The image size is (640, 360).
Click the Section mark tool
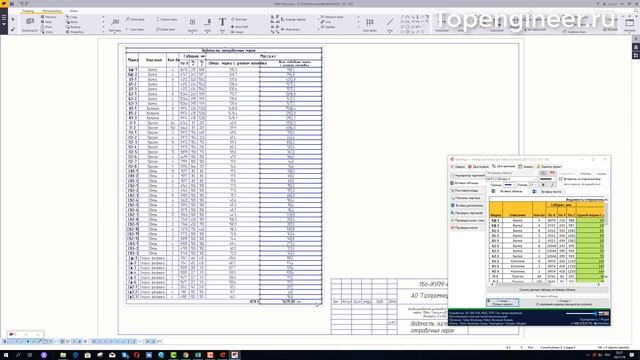coord(166,19)
